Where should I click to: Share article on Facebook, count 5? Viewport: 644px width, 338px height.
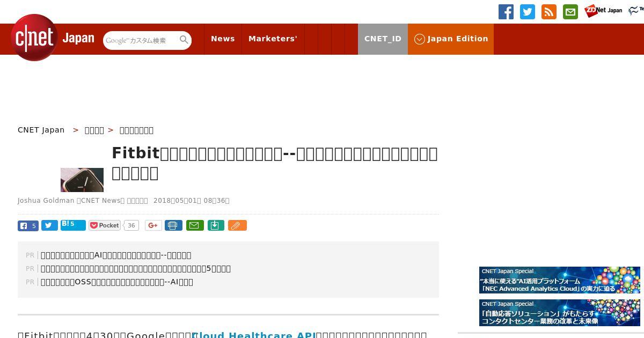[28, 226]
